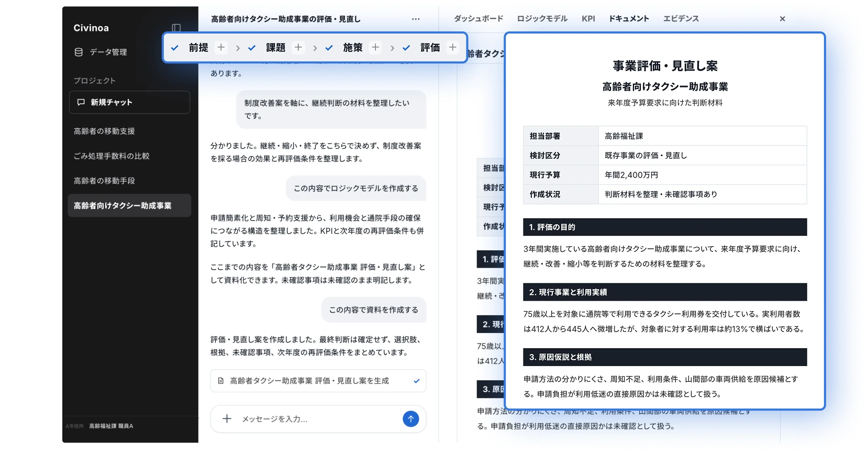
Task: Open the エビデンス tab
Action: click(681, 19)
